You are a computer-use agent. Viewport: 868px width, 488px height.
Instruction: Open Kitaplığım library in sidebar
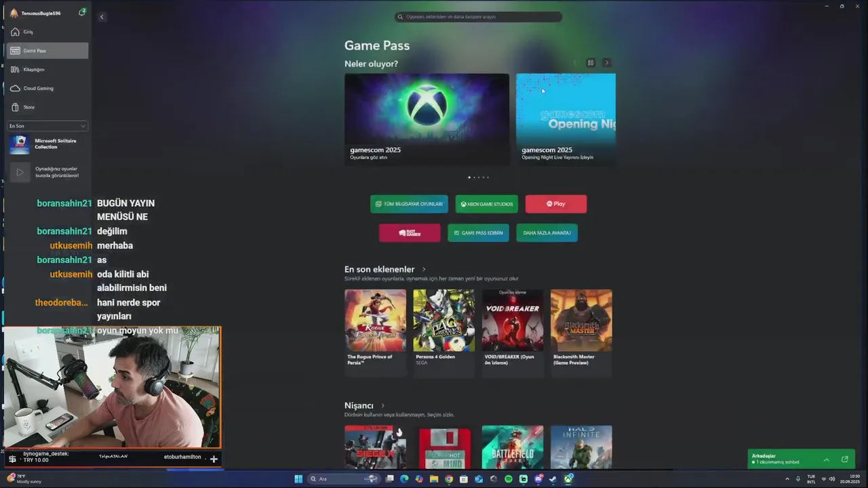[x=47, y=69]
